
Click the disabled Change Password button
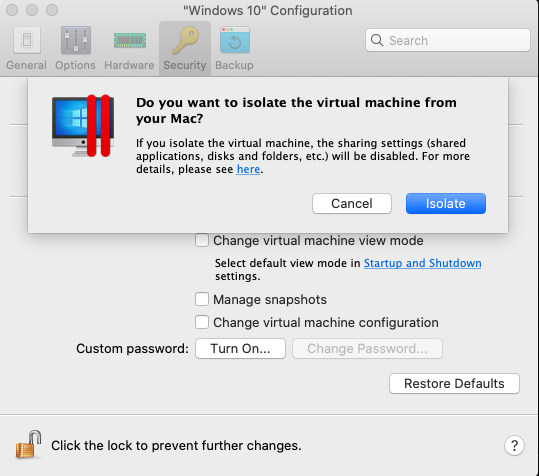[367, 348]
